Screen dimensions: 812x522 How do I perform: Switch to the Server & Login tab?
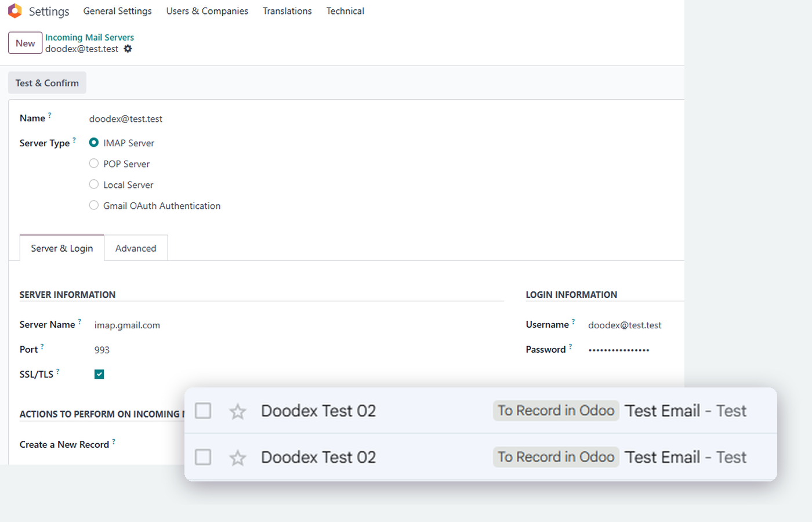(62, 248)
